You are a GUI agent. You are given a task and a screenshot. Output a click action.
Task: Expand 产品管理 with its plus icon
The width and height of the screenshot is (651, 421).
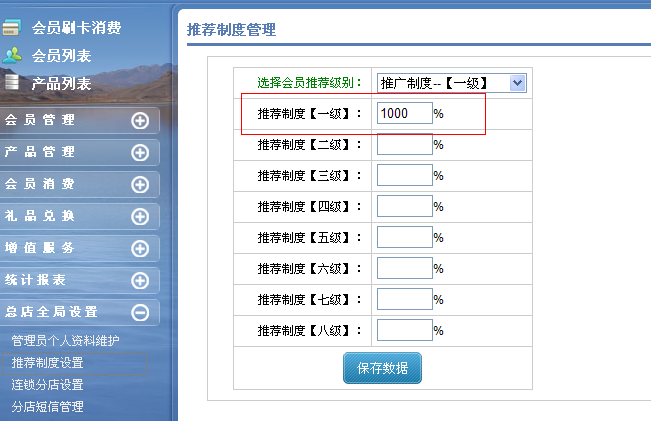tap(140, 153)
